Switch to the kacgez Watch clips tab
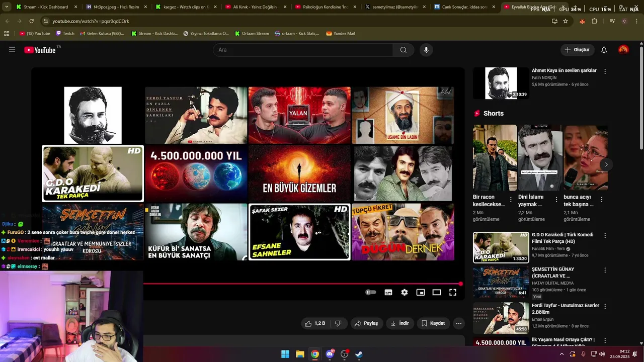The width and height of the screenshot is (644, 362). pyautogui.click(x=185, y=7)
